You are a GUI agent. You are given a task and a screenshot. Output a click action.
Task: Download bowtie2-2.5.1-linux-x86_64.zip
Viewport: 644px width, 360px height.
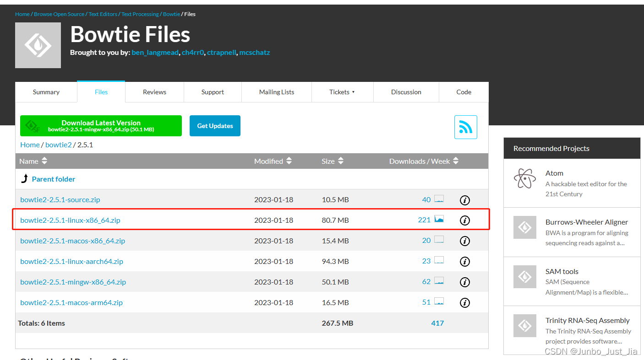70,220
